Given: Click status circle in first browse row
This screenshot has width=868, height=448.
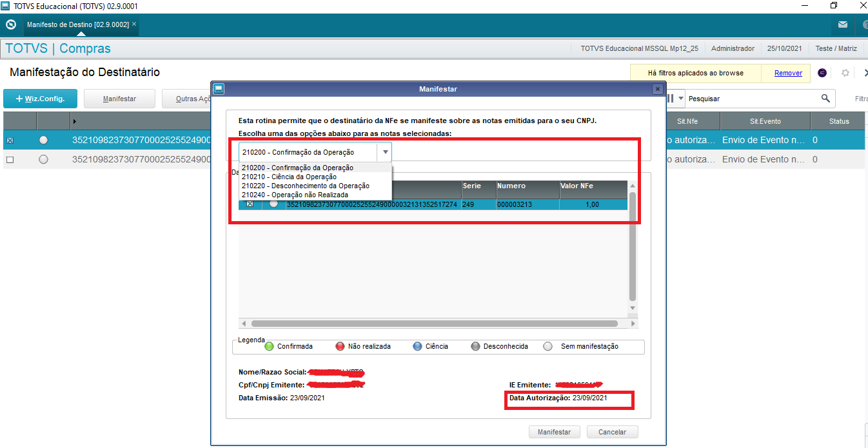Looking at the screenshot, I should pyautogui.click(x=43, y=140).
